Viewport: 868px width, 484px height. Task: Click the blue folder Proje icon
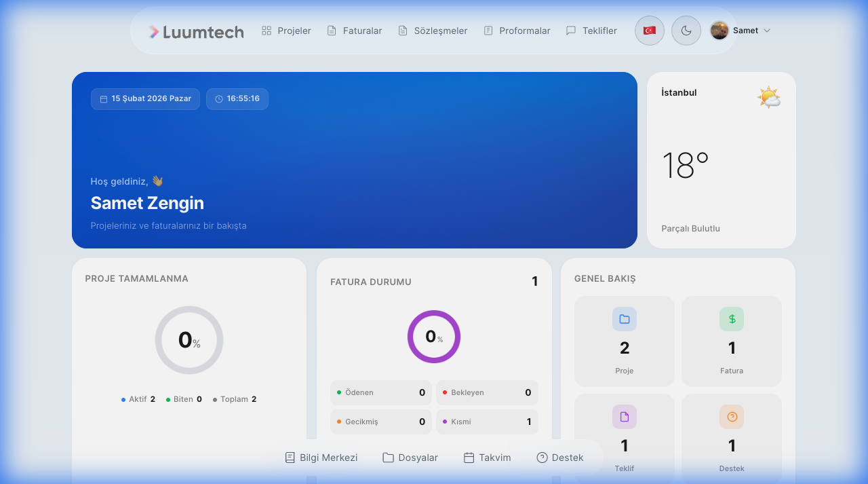tap(624, 319)
